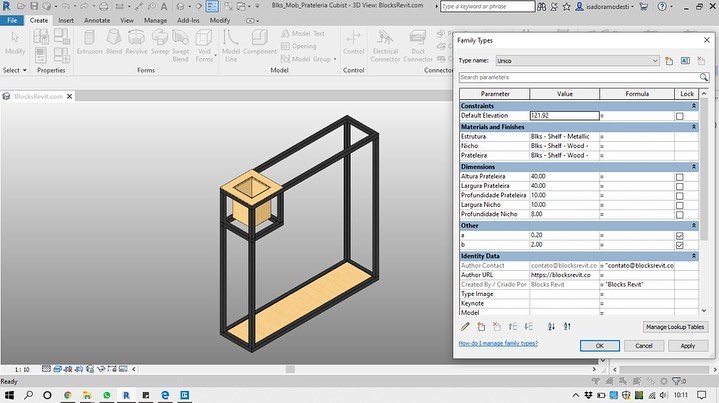719x403 pixels.
Task: Switch to the Insert ribbon tab
Action: tap(66, 21)
